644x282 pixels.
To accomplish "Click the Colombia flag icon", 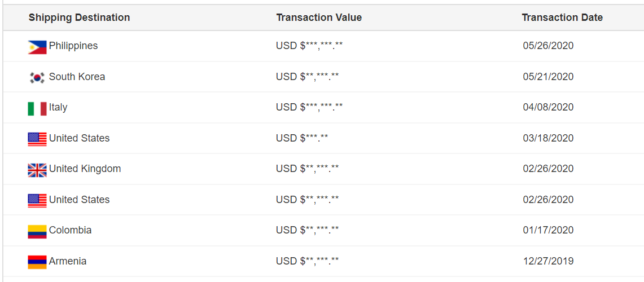I will click(x=37, y=231).
